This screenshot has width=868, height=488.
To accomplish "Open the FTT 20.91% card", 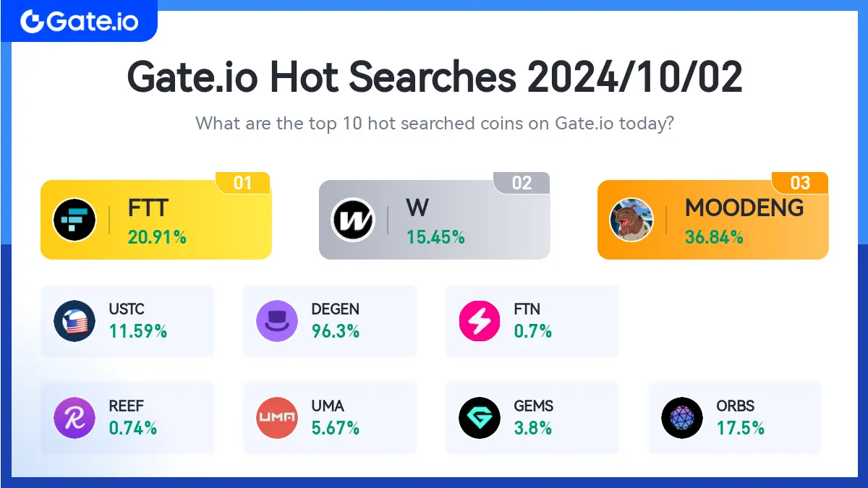I will (156, 220).
